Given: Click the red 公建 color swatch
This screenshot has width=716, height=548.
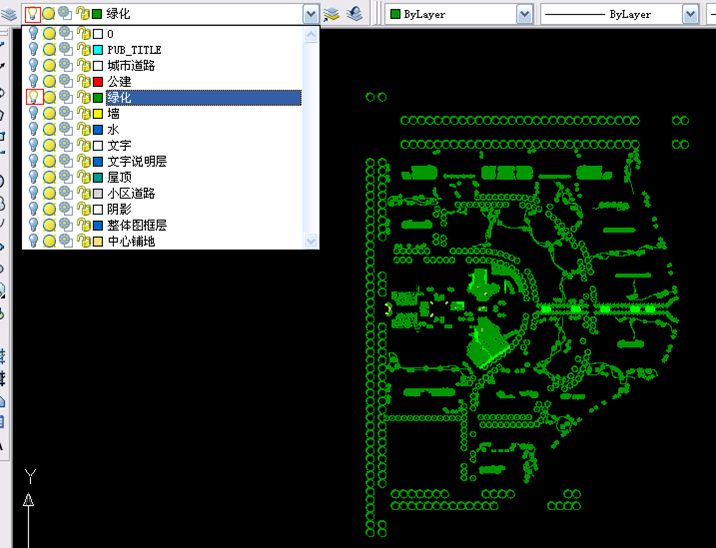Looking at the screenshot, I should [x=98, y=82].
